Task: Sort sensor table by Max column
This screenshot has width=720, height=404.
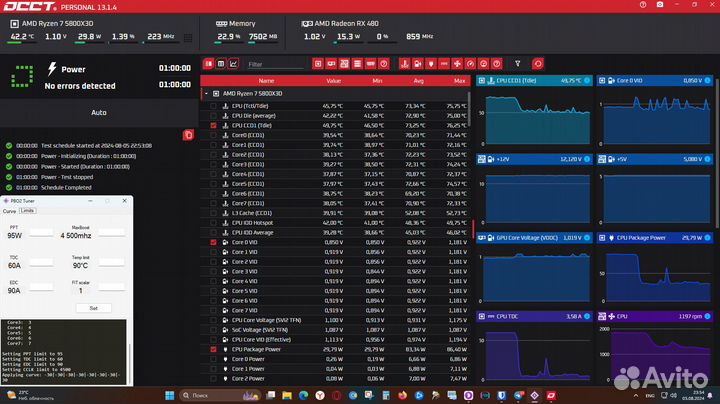Action: pos(459,81)
